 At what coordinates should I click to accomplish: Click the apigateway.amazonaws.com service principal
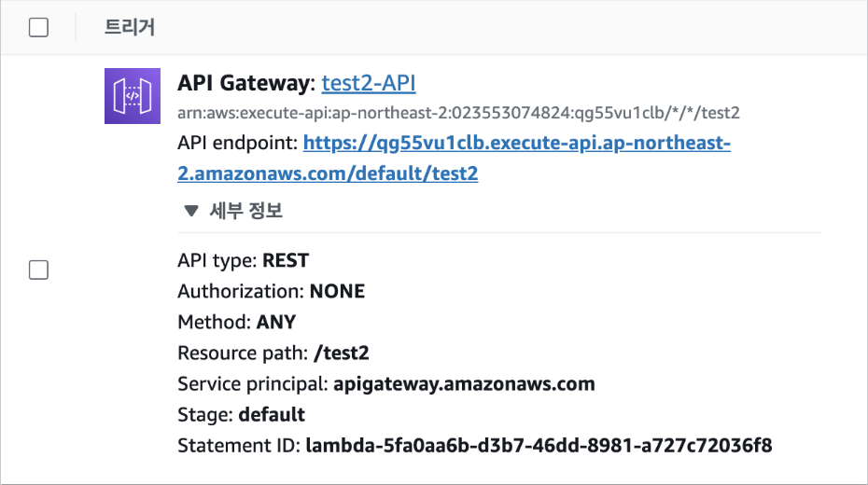pos(464,384)
